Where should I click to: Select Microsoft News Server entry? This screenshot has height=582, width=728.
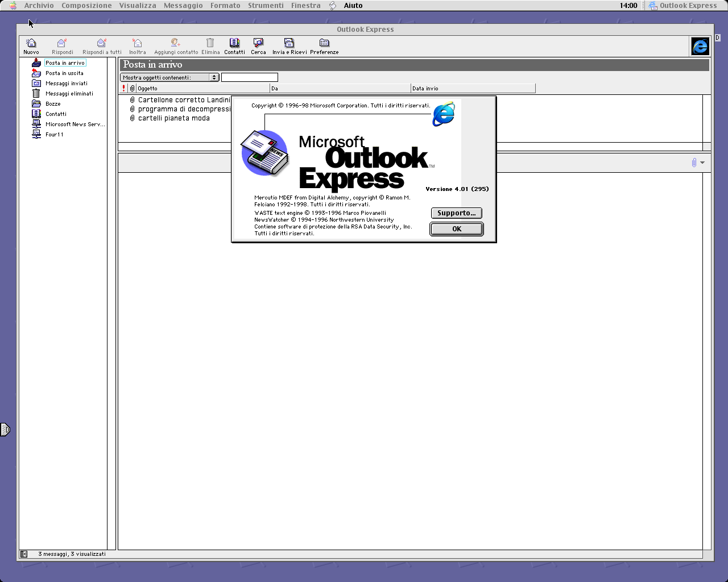75,124
